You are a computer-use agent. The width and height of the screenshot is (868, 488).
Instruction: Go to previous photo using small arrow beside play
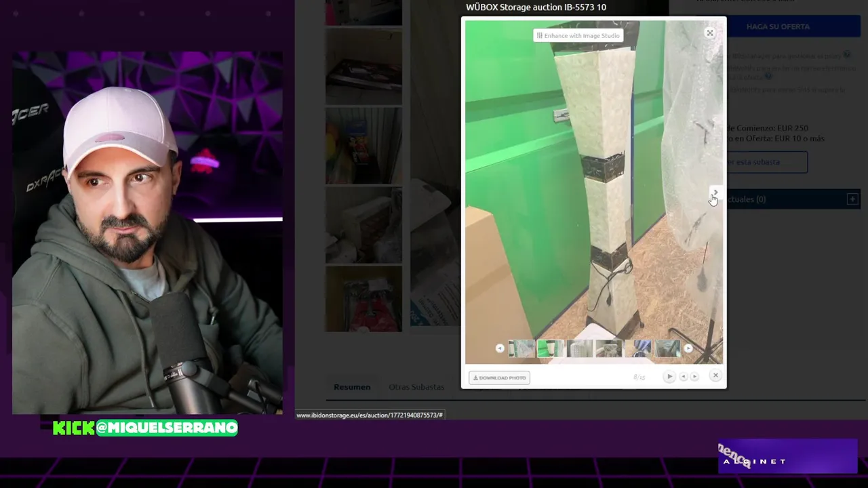683,376
